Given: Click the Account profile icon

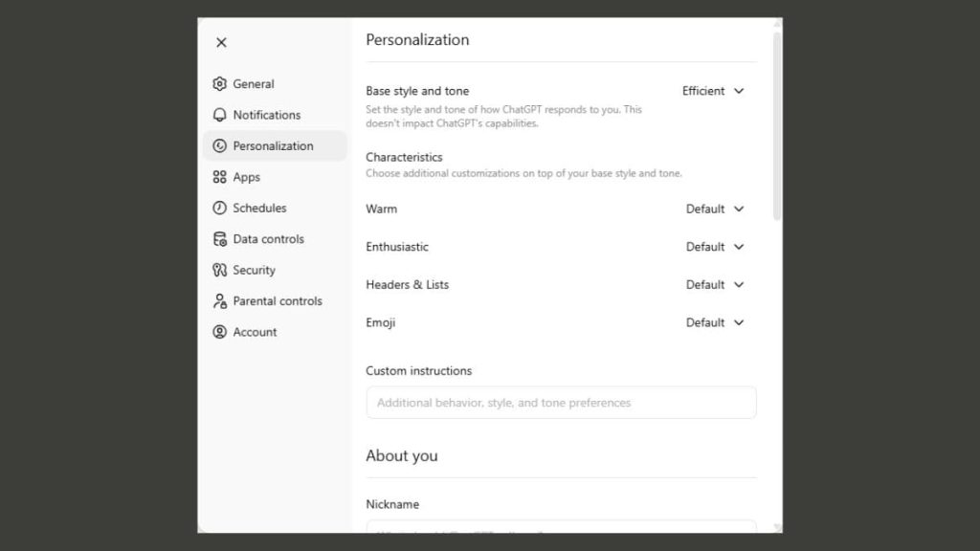Looking at the screenshot, I should (x=220, y=332).
